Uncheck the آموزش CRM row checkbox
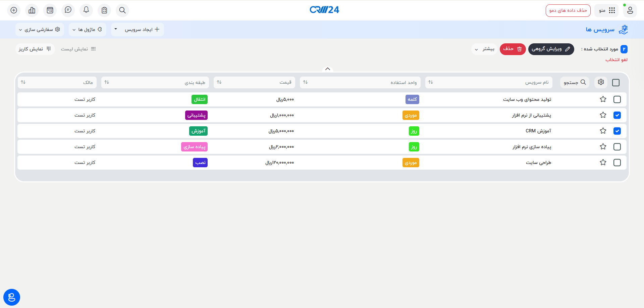Screen dimensions: 644x308 (617, 131)
